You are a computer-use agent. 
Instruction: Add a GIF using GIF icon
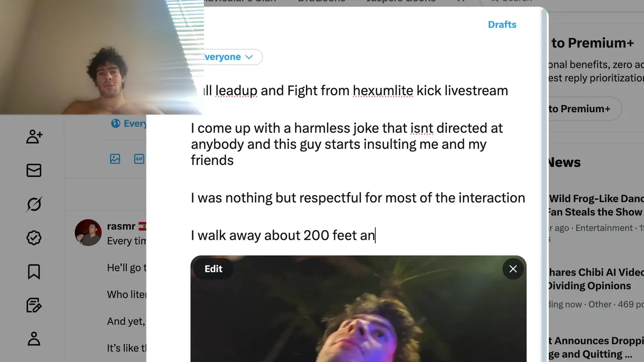(x=139, y=159)
